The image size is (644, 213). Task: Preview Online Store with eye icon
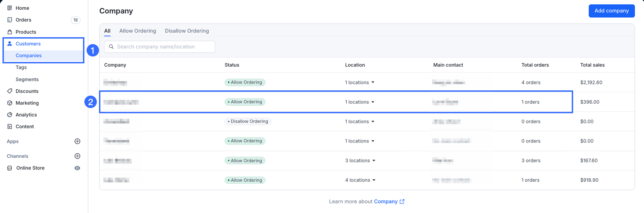click(x=78, y=168)
